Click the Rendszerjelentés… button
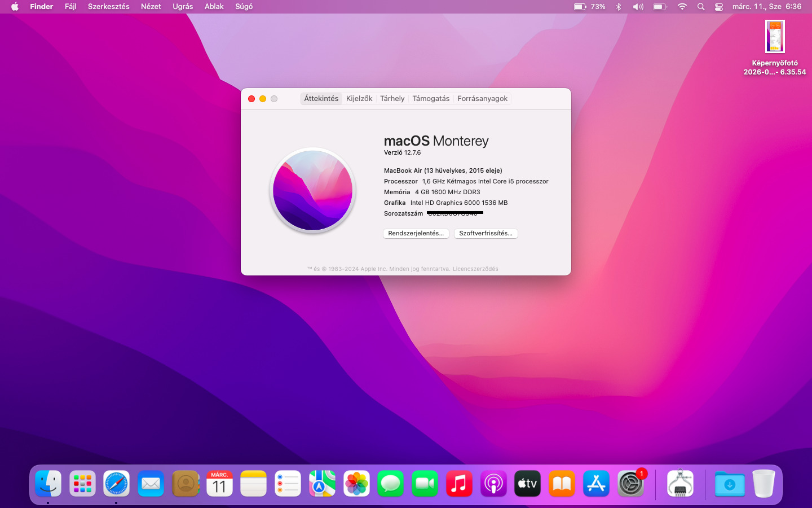The height and width of the screenshot is (508, 812). 416,234
